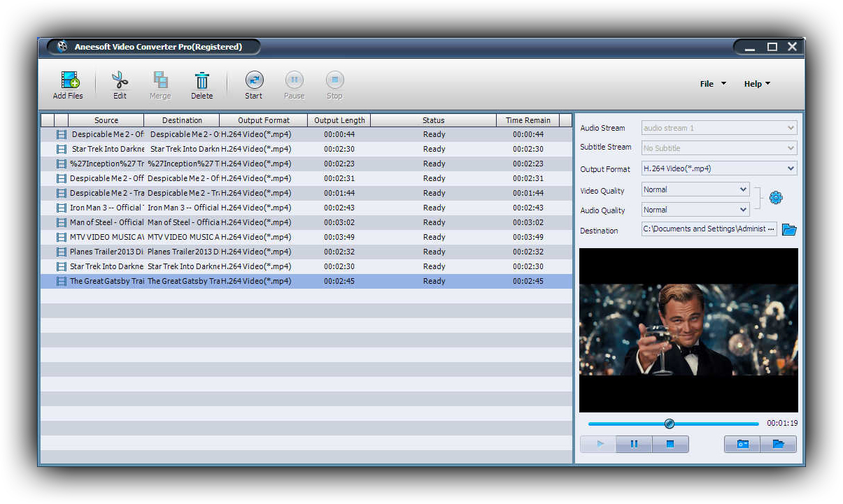Click the Output Format column header
Image resolution: width=843 pixels, height=504 pixels.
click(x=264, y=120)
